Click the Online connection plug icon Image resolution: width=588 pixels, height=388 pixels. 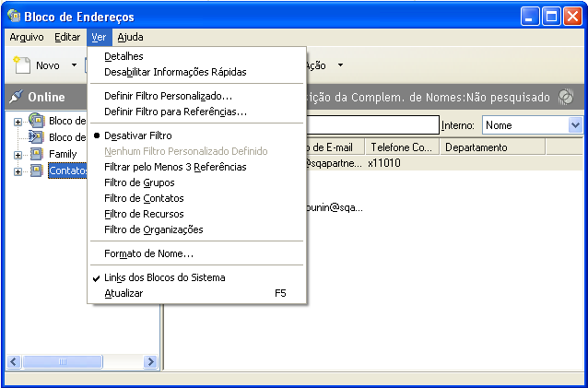tap(16, 97)
